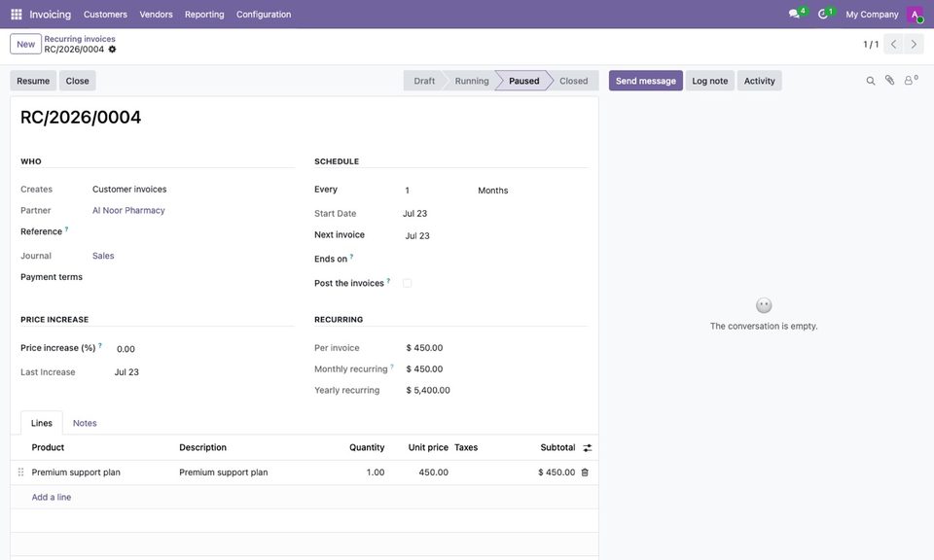Open the Journal field showing Sales
This screenshot has width=934, height=560.
click(x=103, y=256)
